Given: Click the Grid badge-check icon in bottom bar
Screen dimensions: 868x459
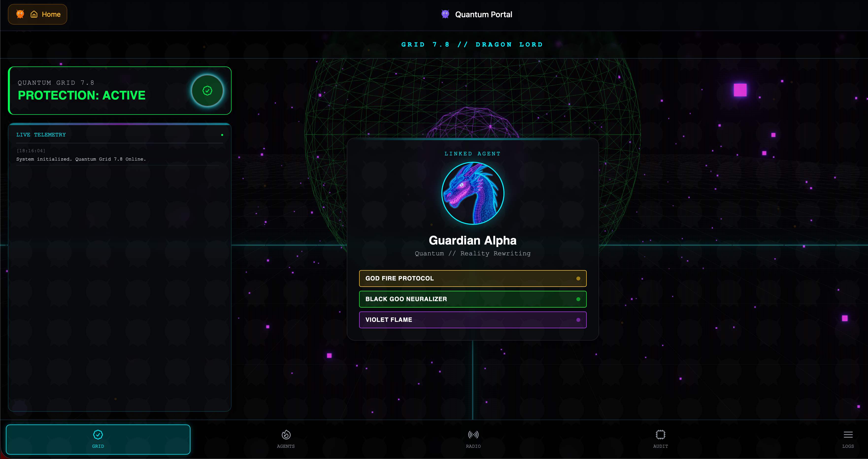Looking at the screenshot, I should (x=98, y=434).
